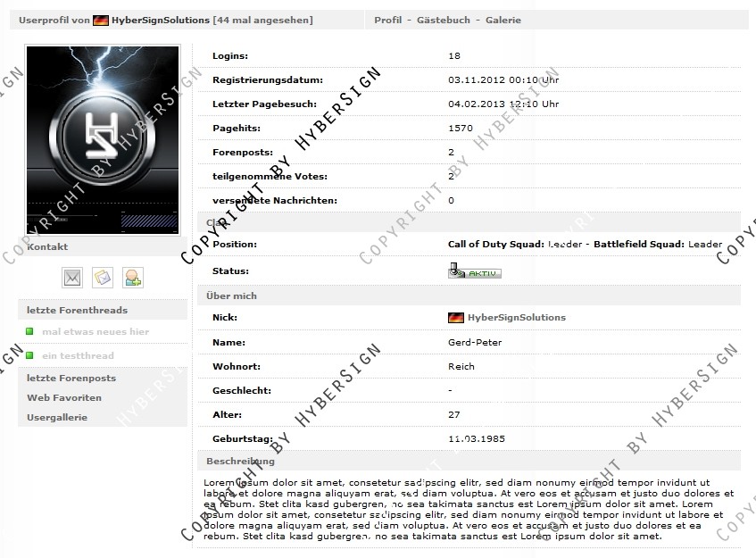Click green square beside 'mal etwas neues hier'
The width and height of the screenshot is (756, 558).
pyautogui.click(x=29, y=332)
